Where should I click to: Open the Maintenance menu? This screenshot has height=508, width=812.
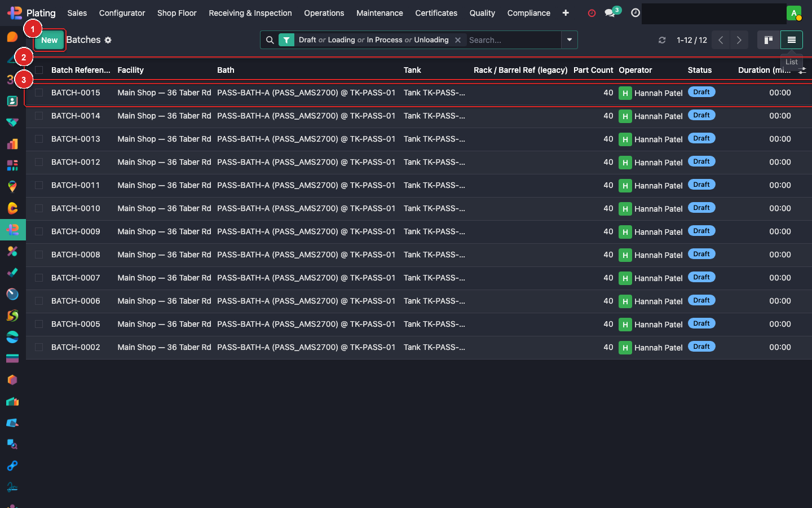pos(379,13)
